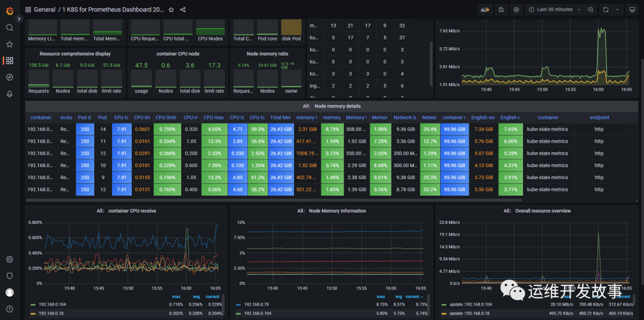Open the Node memory details panel title
Image resolution: width=644 pixels, height=320 pixels.
(x=333, y=106)
